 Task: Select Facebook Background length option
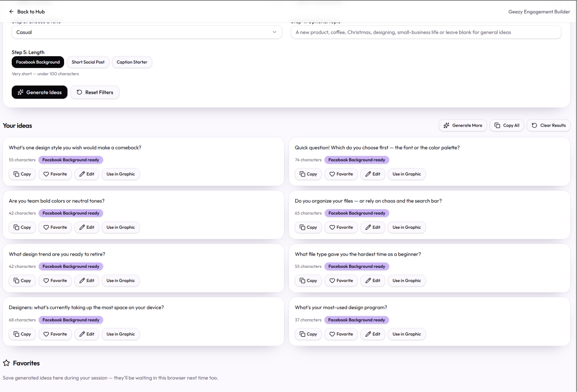coord(38,62)
